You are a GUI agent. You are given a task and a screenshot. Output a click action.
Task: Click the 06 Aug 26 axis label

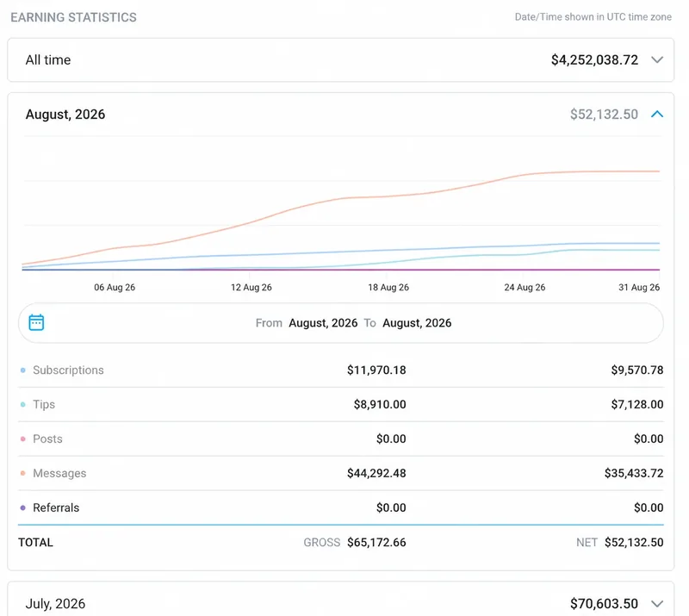(115, 287)
